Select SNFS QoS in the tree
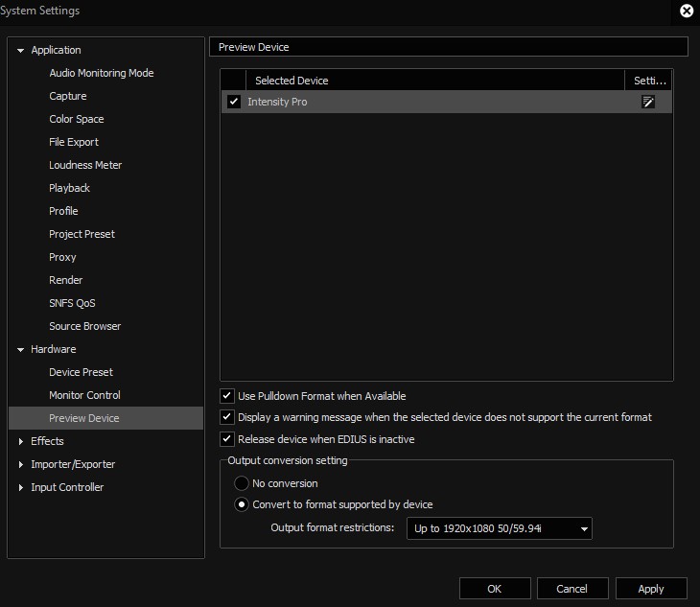This screenshot has width=700, height=607. click(72, 303)
